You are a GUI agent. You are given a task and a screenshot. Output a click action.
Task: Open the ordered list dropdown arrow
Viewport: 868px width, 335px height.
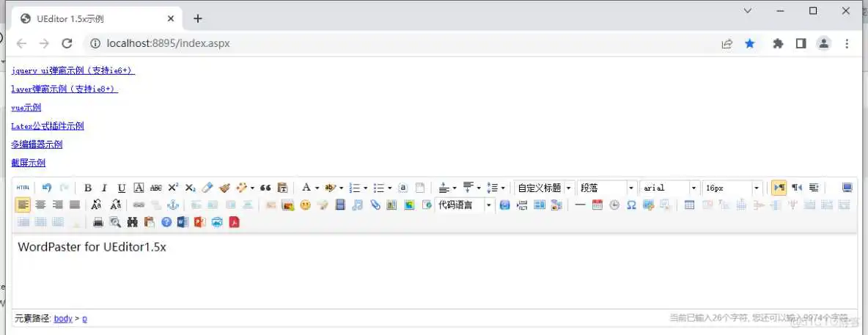tap(366, 188)
